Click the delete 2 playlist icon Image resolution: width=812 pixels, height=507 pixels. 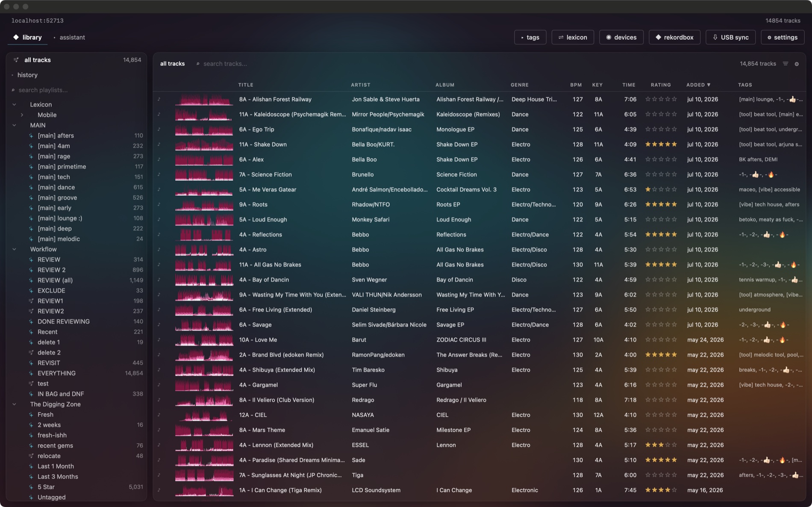tap(31, 352)
